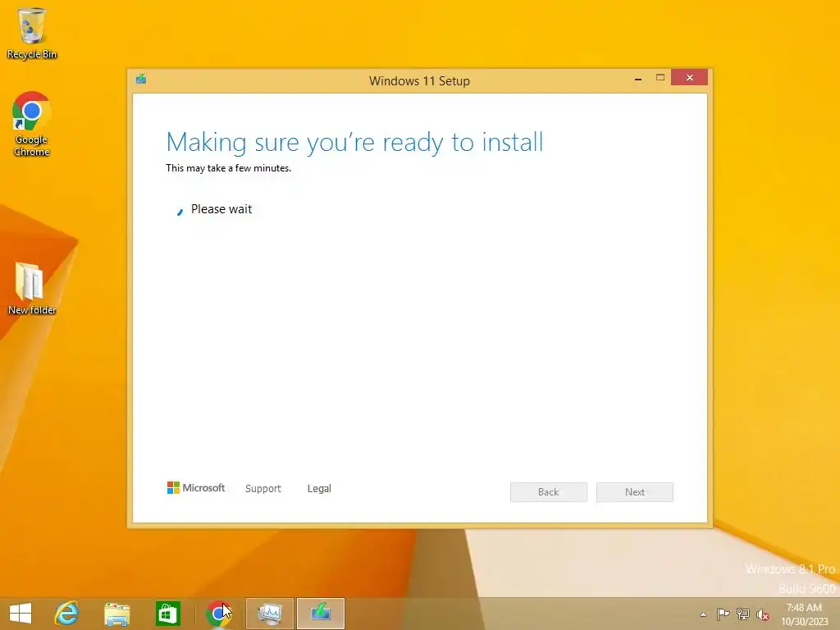
Task: Open the Support link
Action: (263, 489)
